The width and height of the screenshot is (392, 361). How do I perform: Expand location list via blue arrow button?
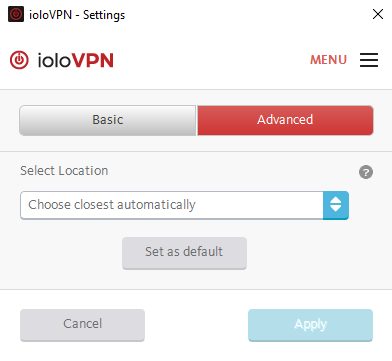coord(336,205)
